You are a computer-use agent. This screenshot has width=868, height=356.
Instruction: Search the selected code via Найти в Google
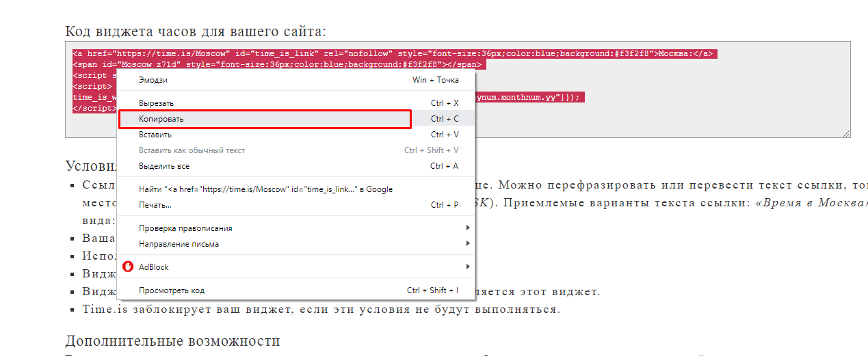pos(265,189)
